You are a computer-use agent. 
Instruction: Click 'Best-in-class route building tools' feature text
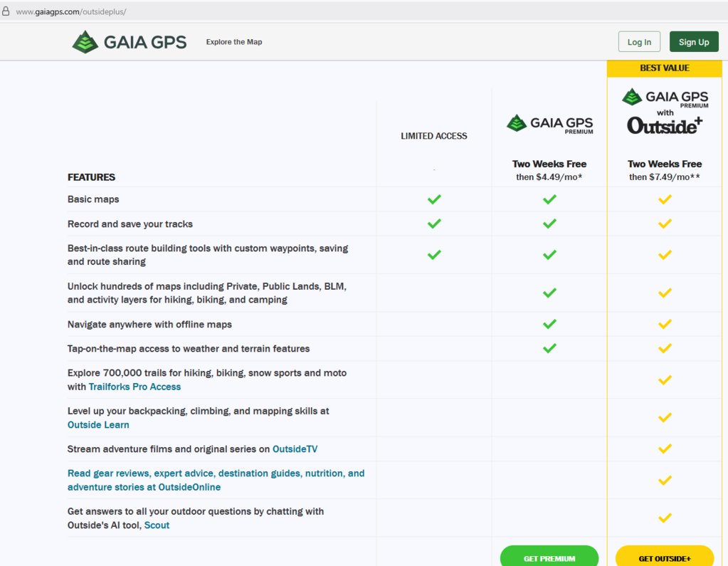point(208,255)
